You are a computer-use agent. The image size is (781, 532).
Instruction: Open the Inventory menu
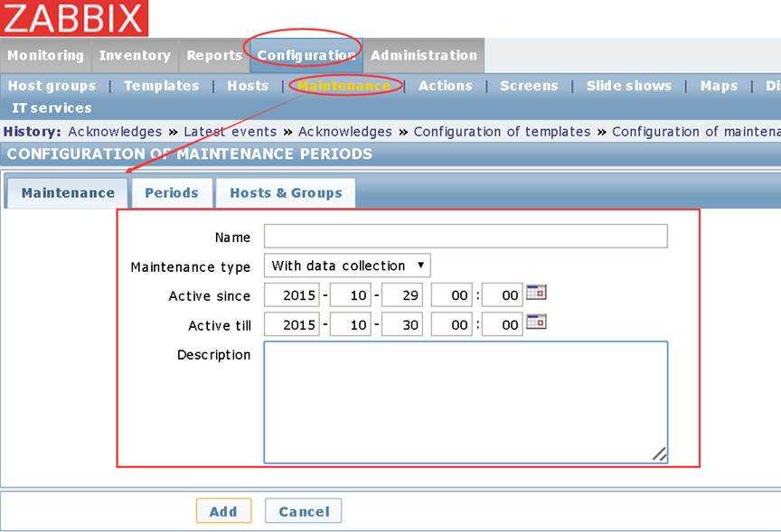point(135,55)
